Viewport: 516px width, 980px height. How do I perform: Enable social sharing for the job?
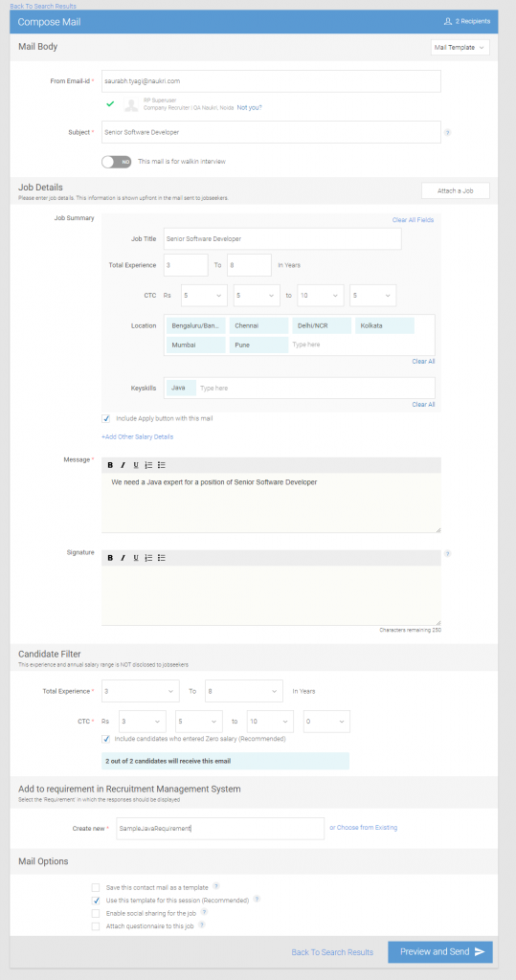click(x=95, y=914)
